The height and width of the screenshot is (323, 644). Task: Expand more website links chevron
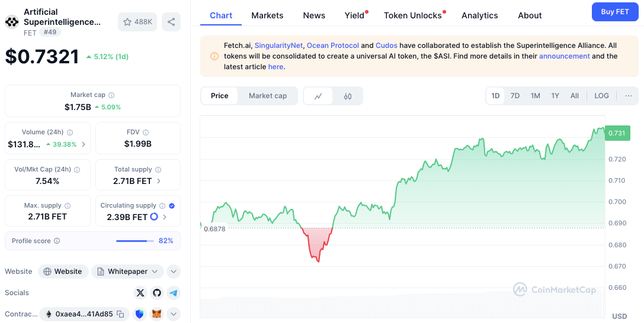(174, 272)
